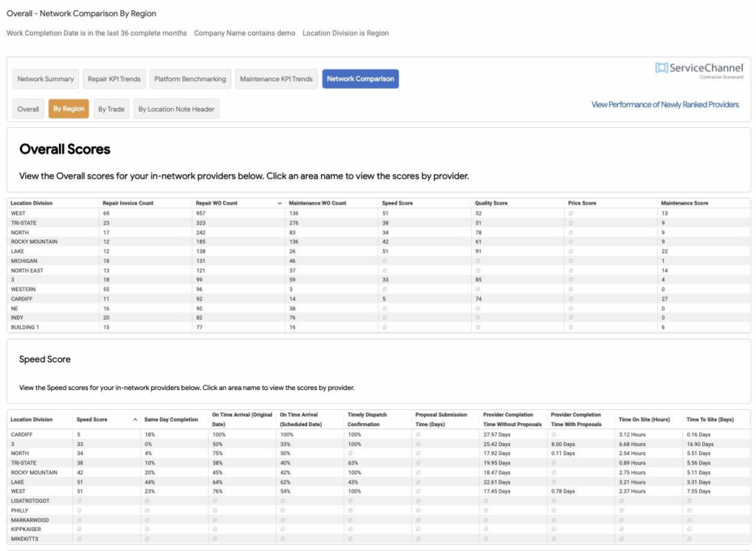
Task: Open the Network Summary tab
Action: pyautogui.click(x=46, y=79)
